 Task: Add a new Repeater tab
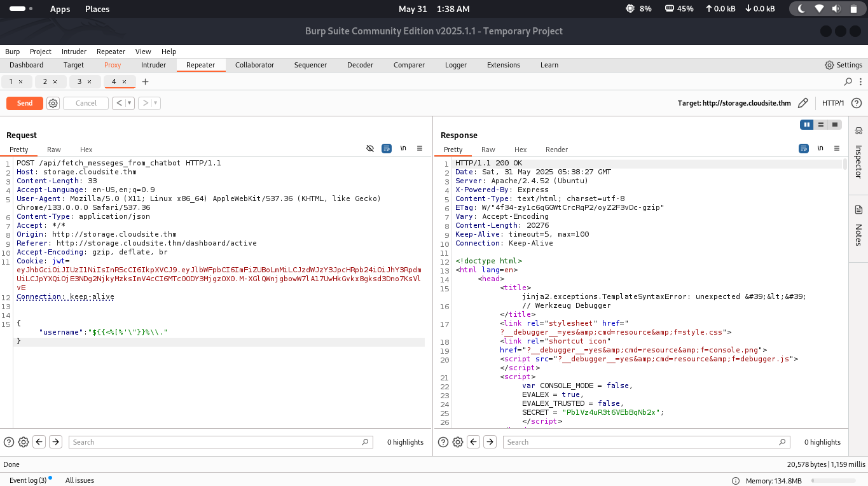pyautogui.click(x=145, y=81)
